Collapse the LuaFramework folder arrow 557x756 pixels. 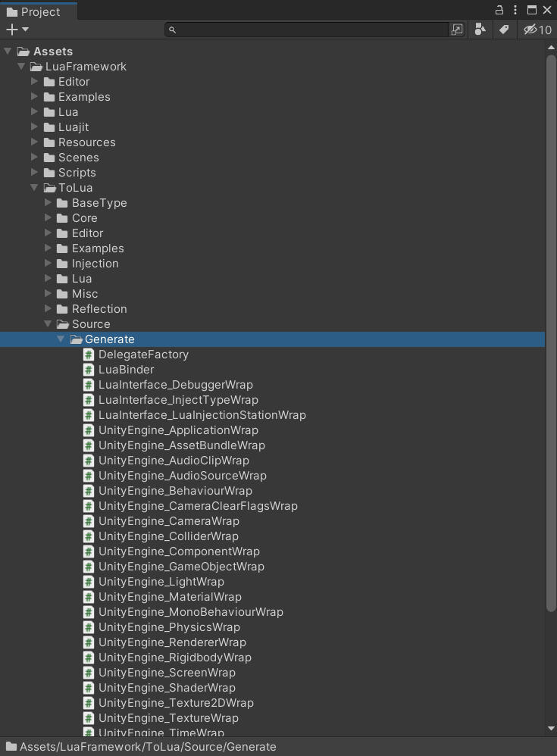pos(21,66)
